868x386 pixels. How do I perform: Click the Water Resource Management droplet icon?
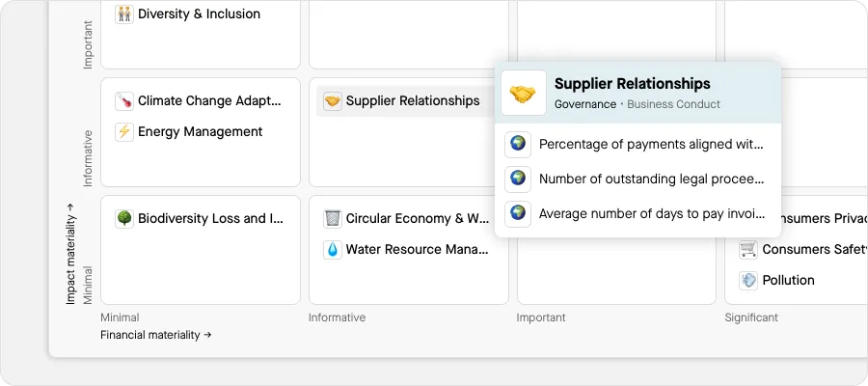(x=333, y=250)
